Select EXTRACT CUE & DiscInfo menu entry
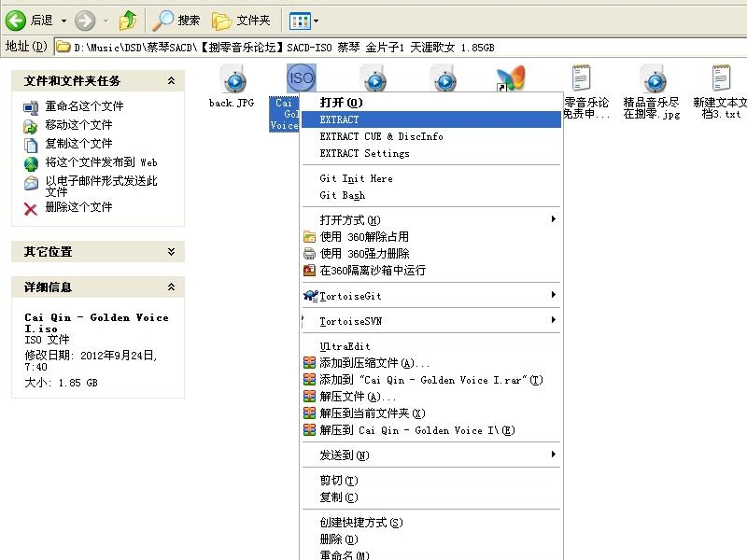The height and width of the screenshot is (560, 747). pos(381,136)
